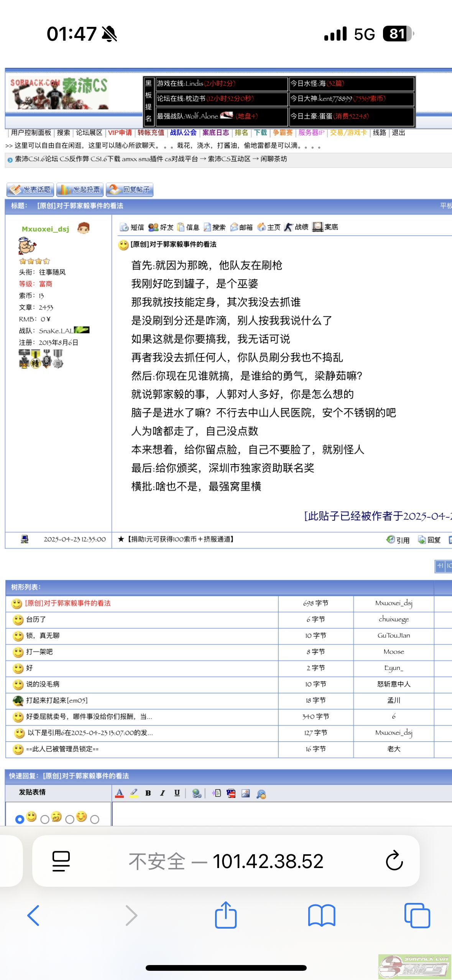This screenshot has width=452, height=980.
Task: Insert image using picture icon
Action: point(246,793)
